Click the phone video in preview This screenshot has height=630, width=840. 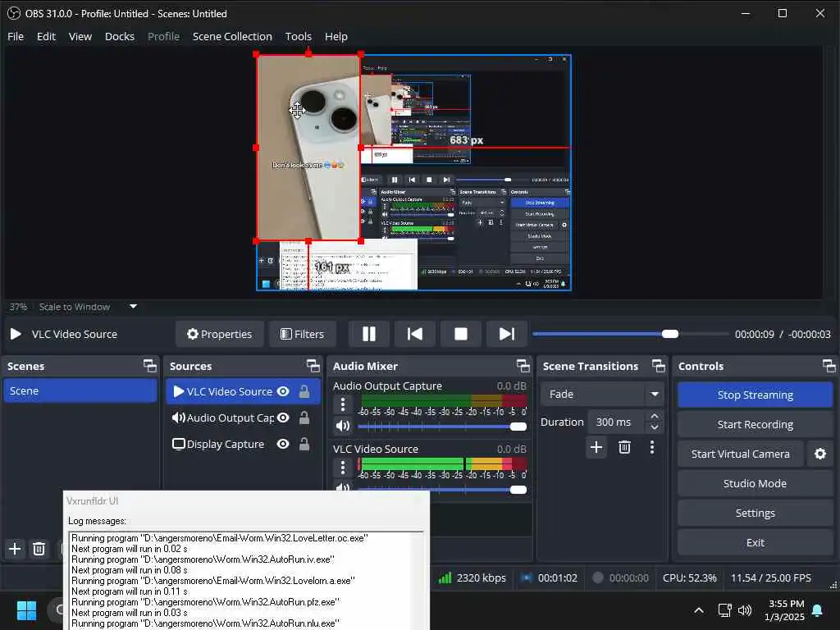(x=308, y=148)
